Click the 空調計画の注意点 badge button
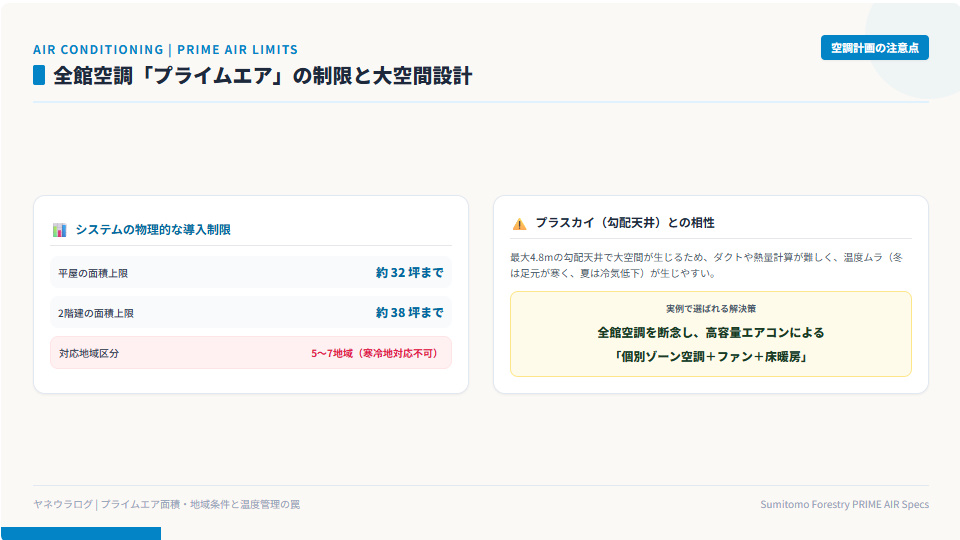Image resolution: width=960 pixels, height=540 pixels. pyautogui.click(x=874, y=48)
